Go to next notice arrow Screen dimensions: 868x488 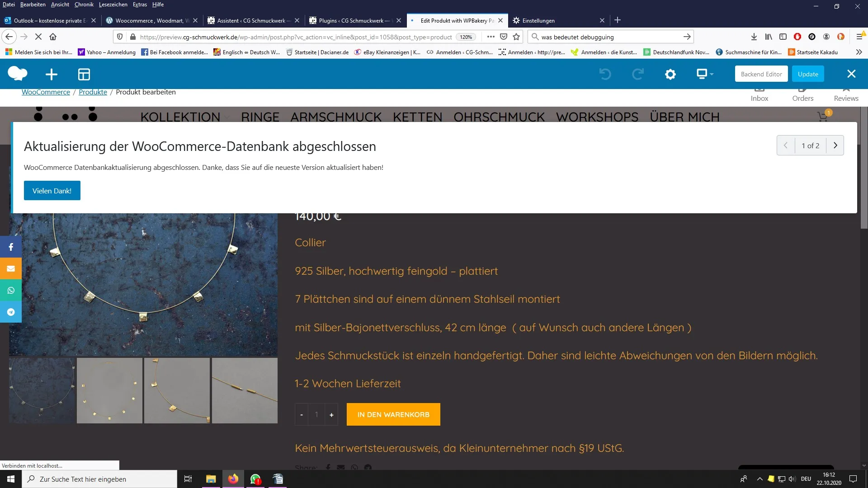coord(835,145)
